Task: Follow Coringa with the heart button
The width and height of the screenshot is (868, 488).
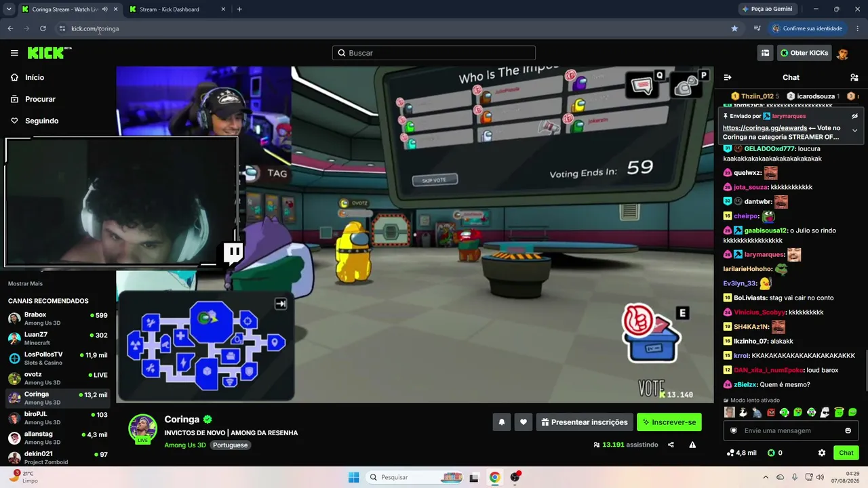Action: tap(524, 422)
